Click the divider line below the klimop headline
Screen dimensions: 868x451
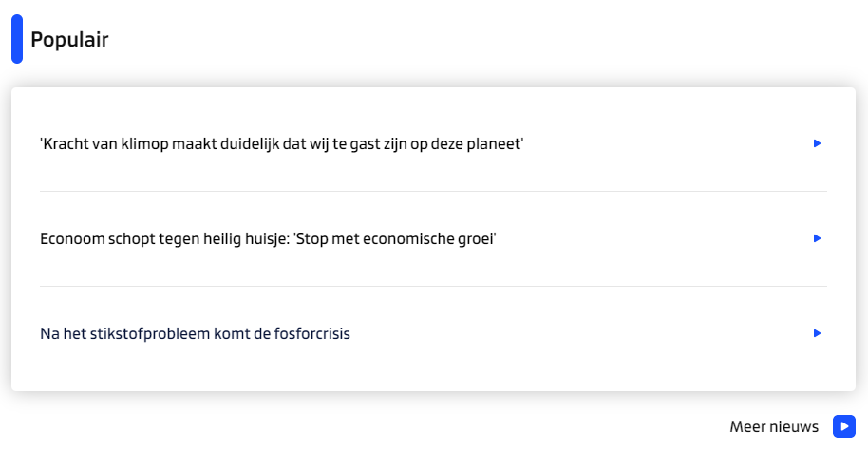(x=433, y=191)
